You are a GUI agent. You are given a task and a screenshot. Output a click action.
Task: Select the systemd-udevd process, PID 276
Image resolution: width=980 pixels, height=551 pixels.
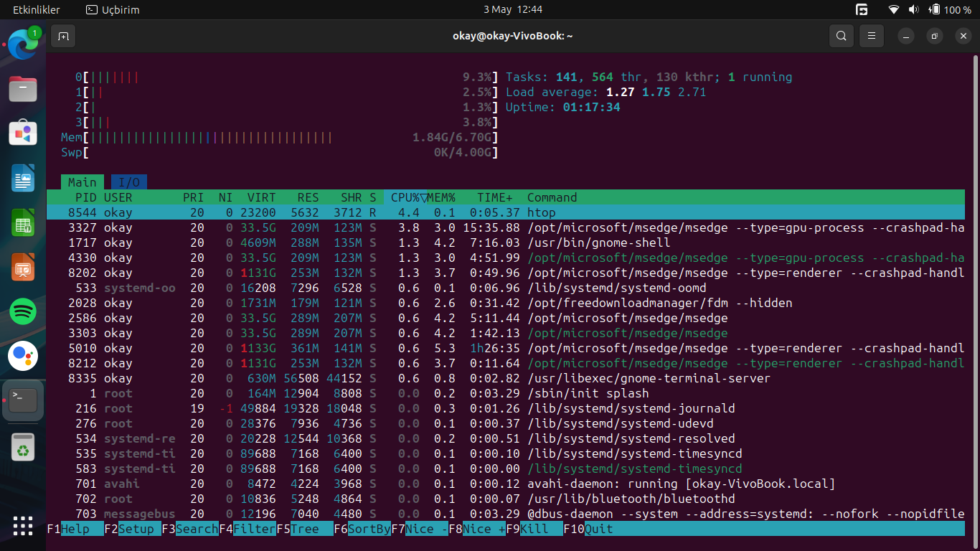pyautogui.click(x=506, y=423)
